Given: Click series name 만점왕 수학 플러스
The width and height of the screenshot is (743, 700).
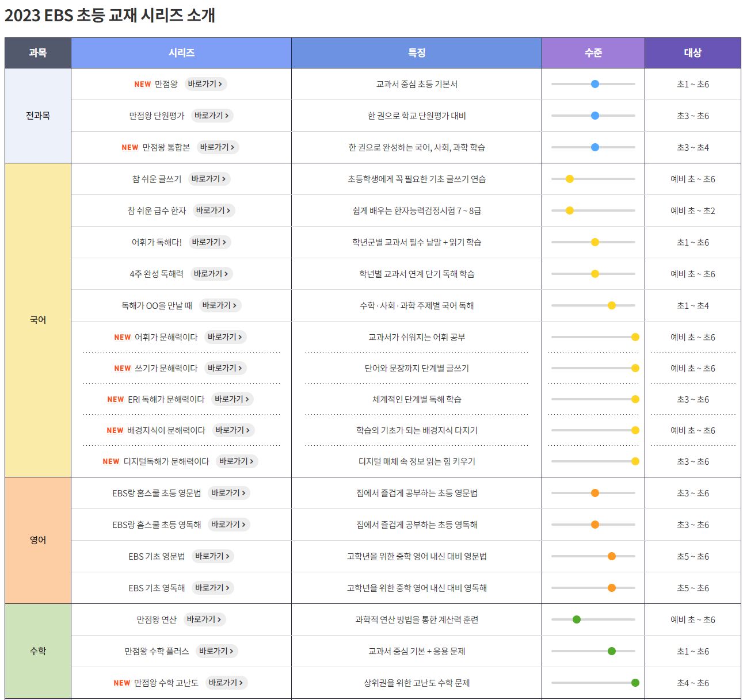Looking at the screenshot, I should [157, 651].
